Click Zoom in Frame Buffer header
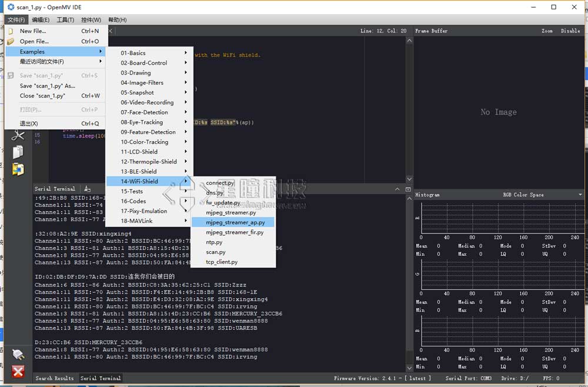 pos(547,31)
